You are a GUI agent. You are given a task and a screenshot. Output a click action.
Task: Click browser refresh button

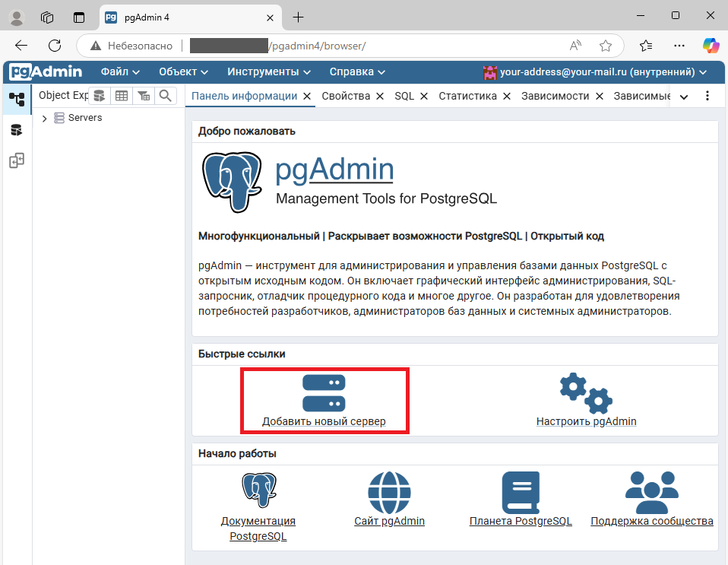pyautogui.click(x=55, y=46)
